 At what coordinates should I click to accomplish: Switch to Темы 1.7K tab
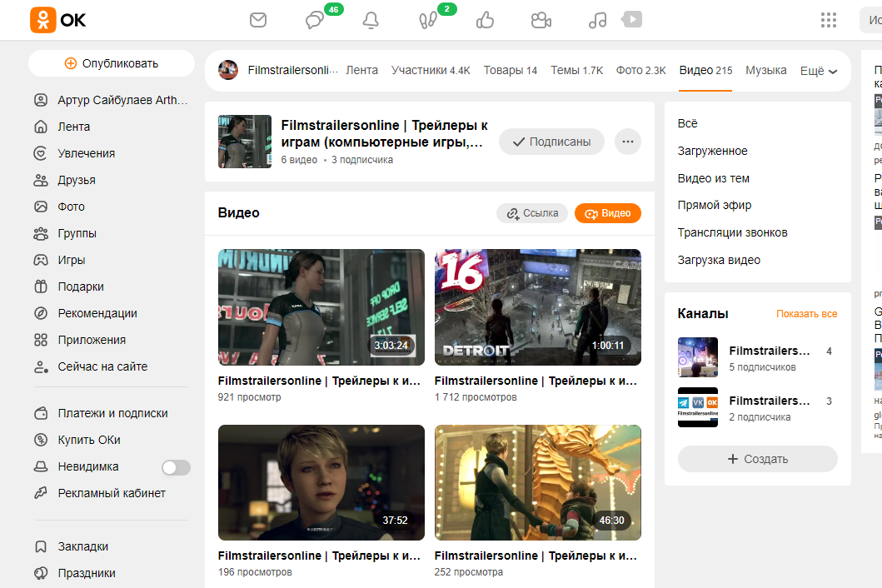click(576, 70)
